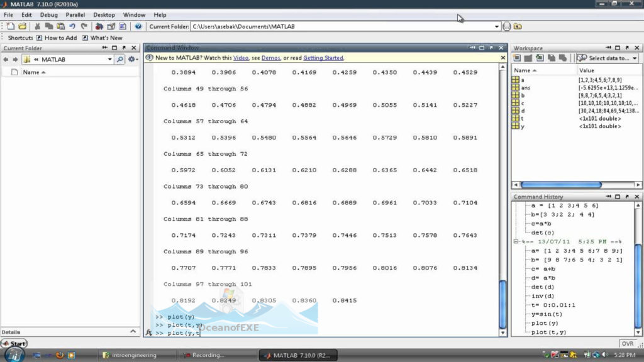
Task: Click the Paste icon on the toolbar
Action: click(60, 26)
